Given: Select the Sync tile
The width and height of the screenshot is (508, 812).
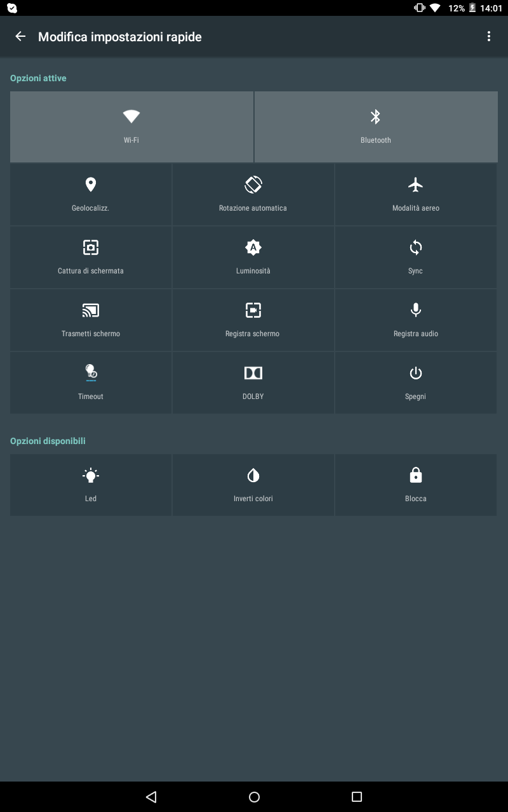Looking at the screenshot, I should pyautogui.click(x=415, y=257).
